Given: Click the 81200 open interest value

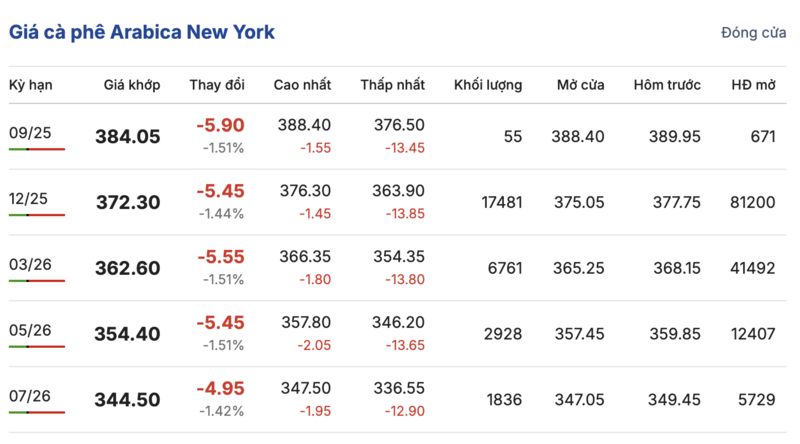Looking at the screenshot, I should pyautogui.click(x=753, y=202).
